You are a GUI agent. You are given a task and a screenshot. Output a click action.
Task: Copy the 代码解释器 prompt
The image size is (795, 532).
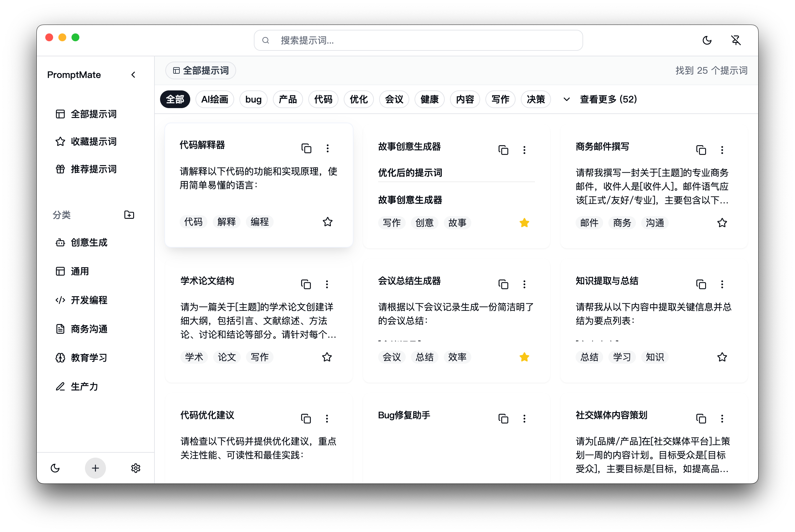click(x=307, y=148)
